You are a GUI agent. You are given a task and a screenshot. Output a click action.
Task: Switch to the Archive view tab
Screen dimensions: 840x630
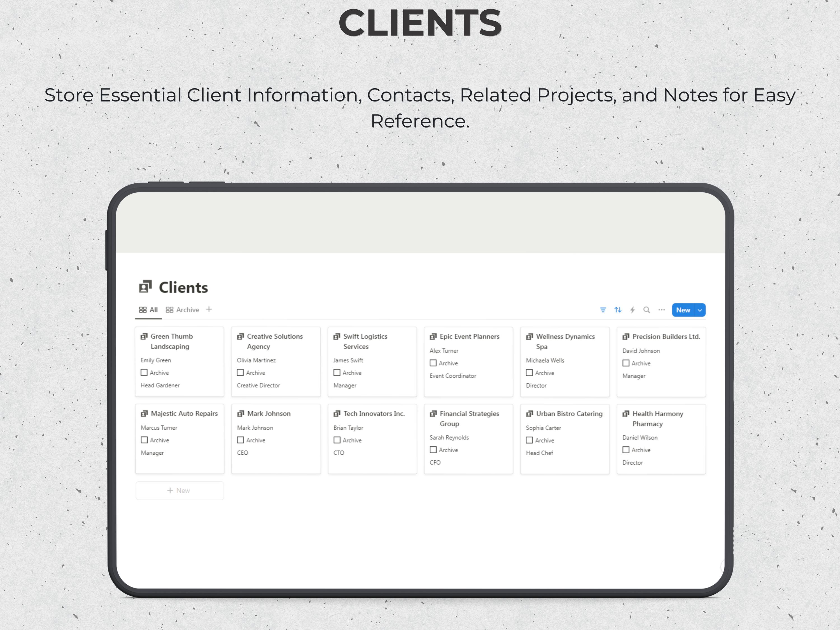[182, 309]
